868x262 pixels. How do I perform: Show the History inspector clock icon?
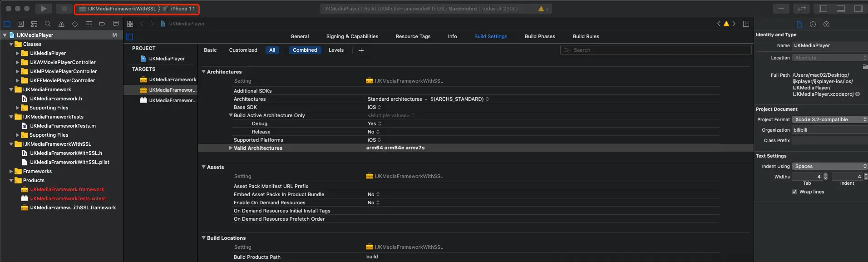point(813,24)
